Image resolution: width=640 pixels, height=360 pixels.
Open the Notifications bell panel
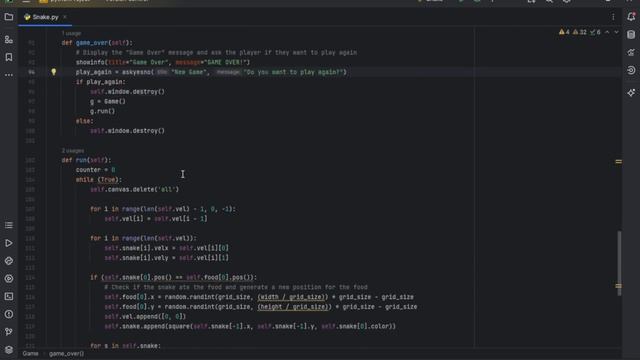point(631,17)
